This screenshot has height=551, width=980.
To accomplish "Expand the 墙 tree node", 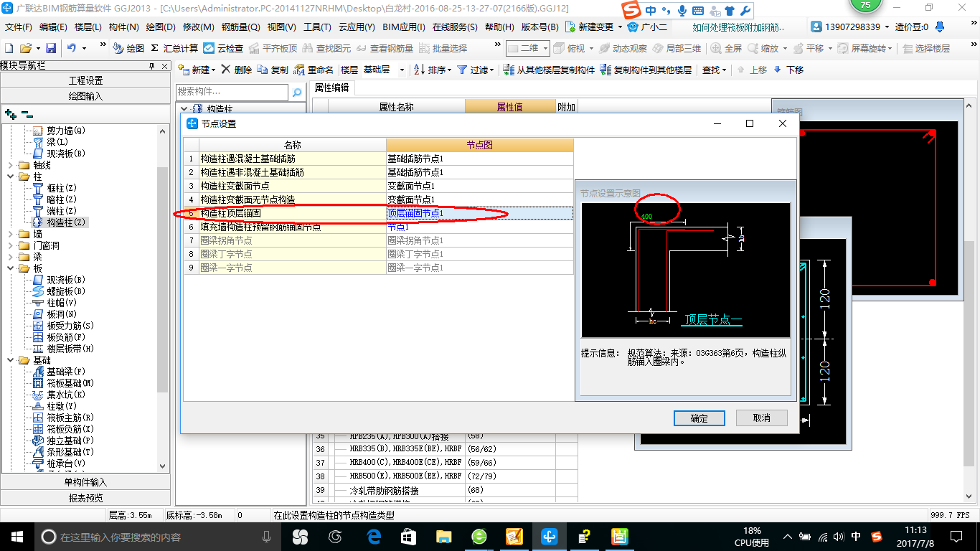I will [10, 234].
